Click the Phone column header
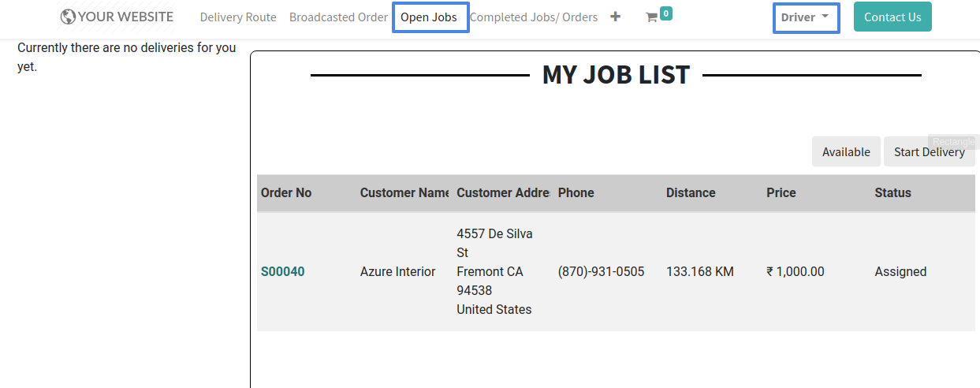The width and height of the screenshot is (980, 388). [576, 192]
